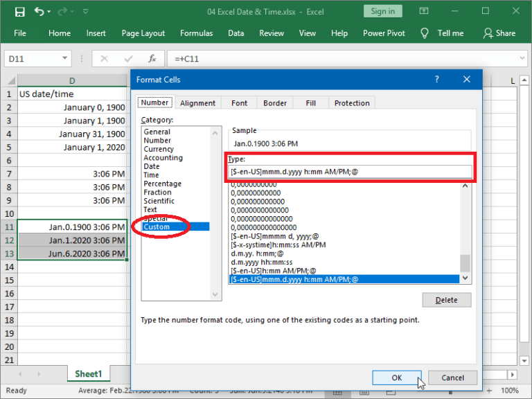Select the Date category

(x=151, y=166)
